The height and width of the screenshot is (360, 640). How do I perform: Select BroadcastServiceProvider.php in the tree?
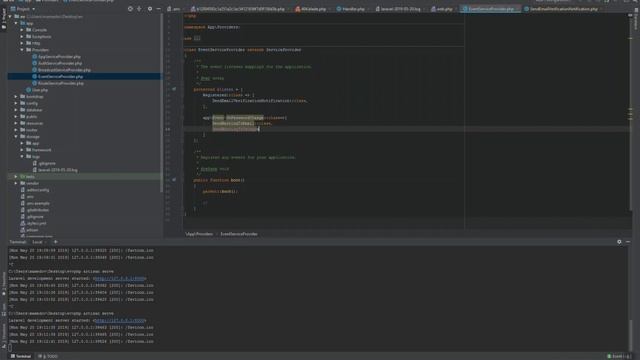(x=64, y=70)
